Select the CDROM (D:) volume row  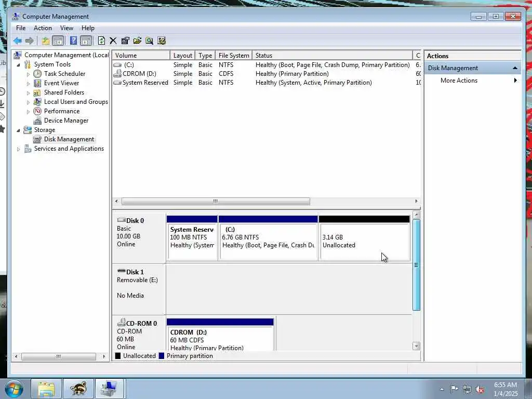pyautogui.click(x=267, y=74)
